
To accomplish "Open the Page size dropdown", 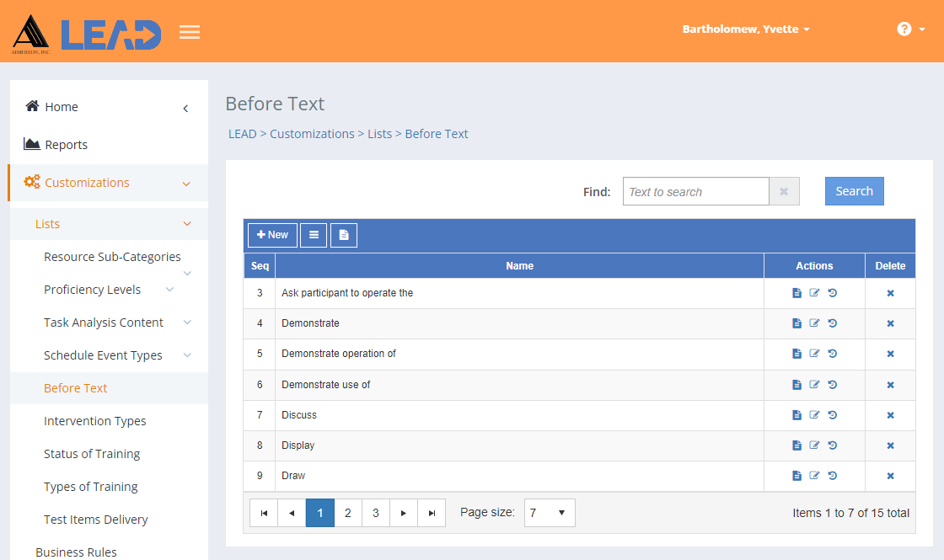I will pos(550,513).
